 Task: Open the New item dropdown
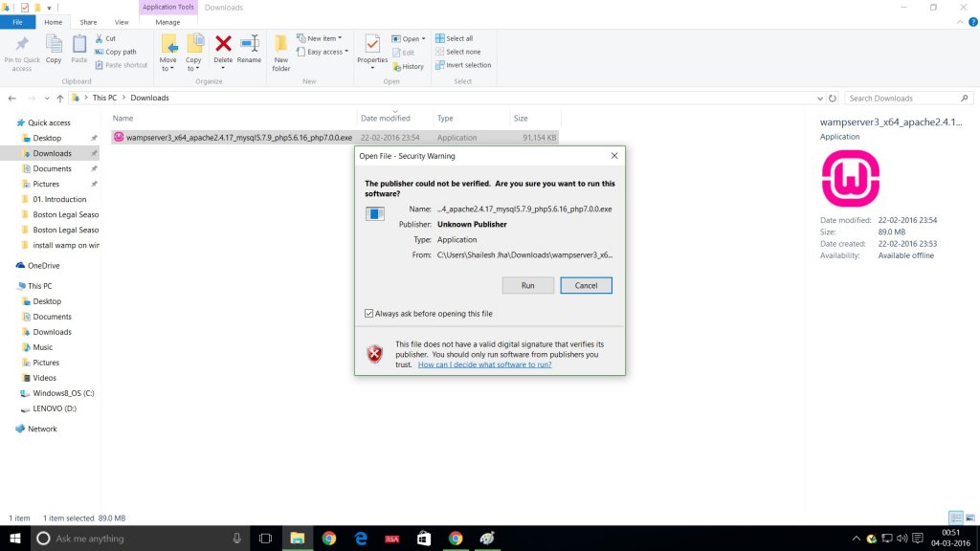(x=320, y=38)
